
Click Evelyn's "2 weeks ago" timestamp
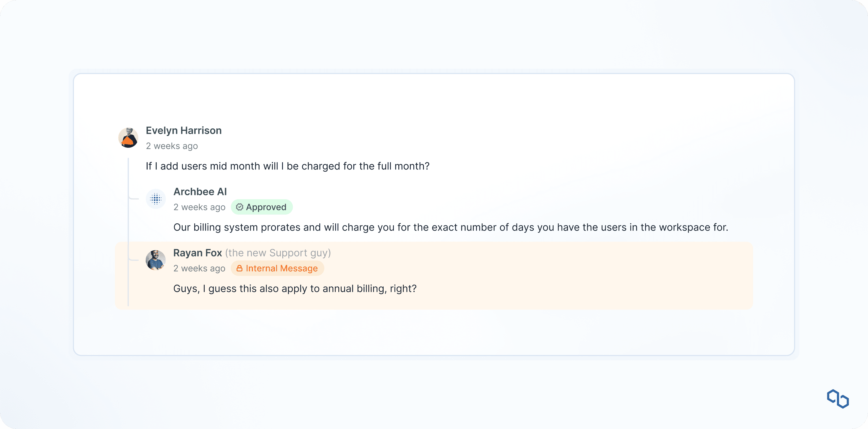171,146
